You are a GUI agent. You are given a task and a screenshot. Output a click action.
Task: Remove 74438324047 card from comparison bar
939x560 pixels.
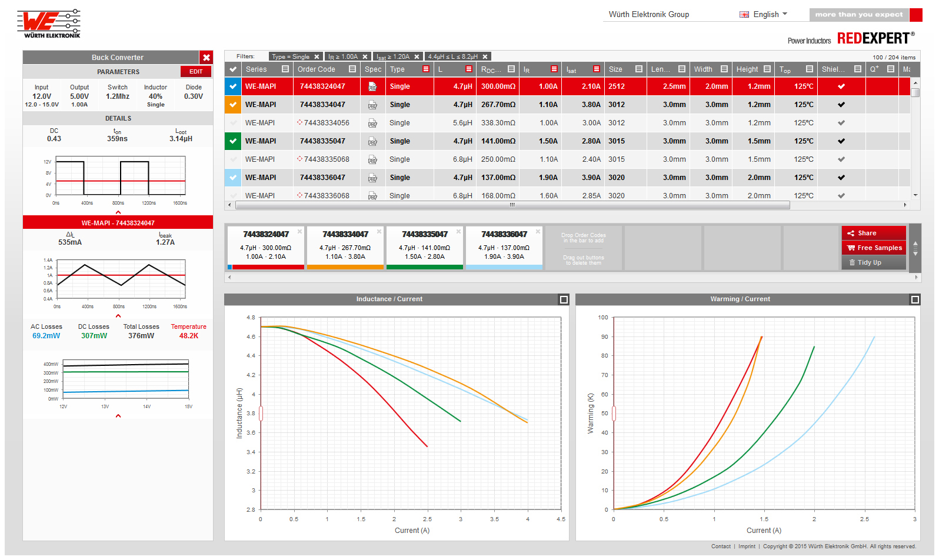(299, 232)
